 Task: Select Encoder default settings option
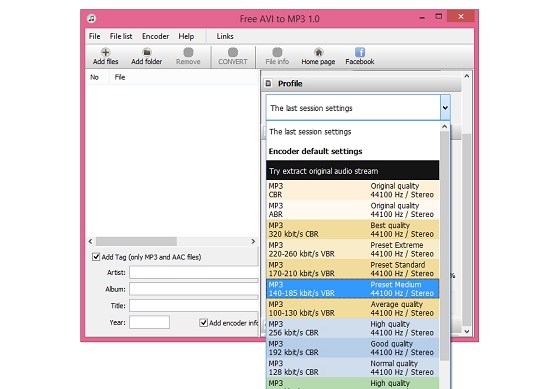(x=353, y=151)
